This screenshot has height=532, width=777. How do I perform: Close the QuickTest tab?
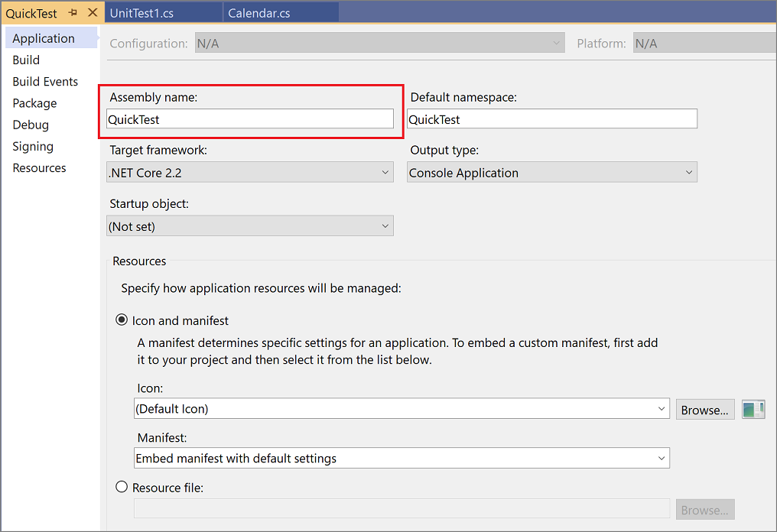tap(93, 13)
